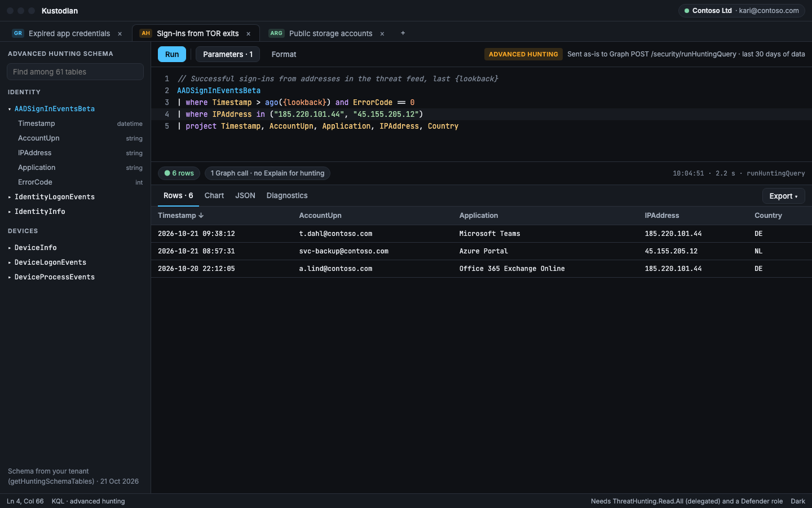
Task: Expand the DeviceLogonEvents table
Action: tap(10, 262)
